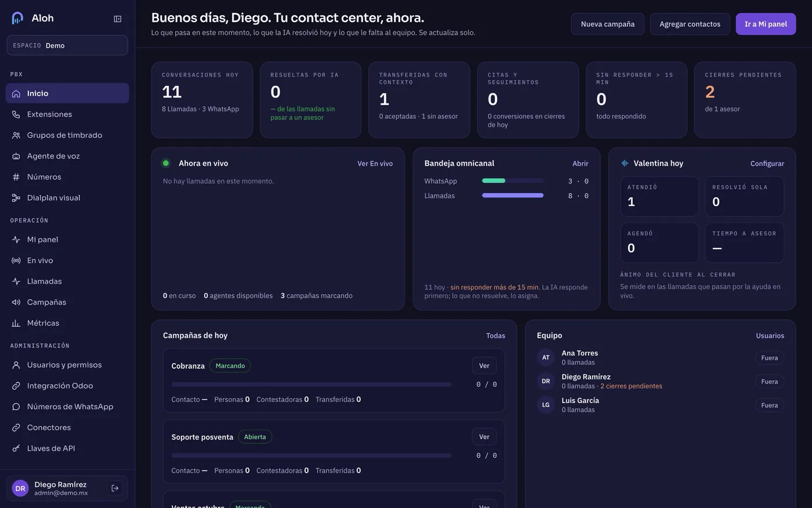Click the Números hash icon

[16, 177]
